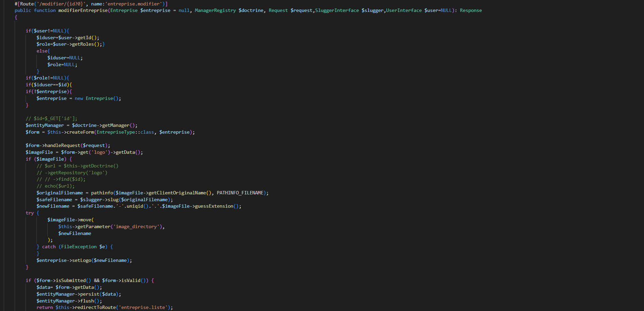Click the '$imageFile->move(' line
This screenshot has height=311, width=644.
[71, 220]
